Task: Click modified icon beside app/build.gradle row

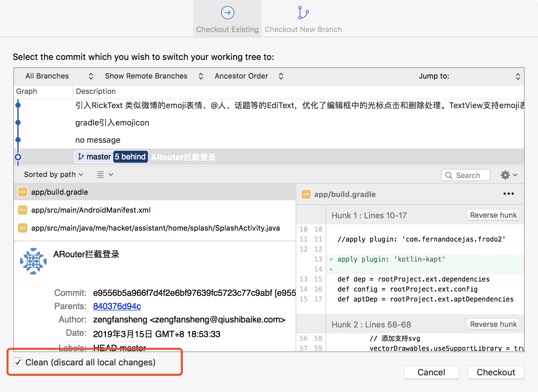Action: [22, 192]
